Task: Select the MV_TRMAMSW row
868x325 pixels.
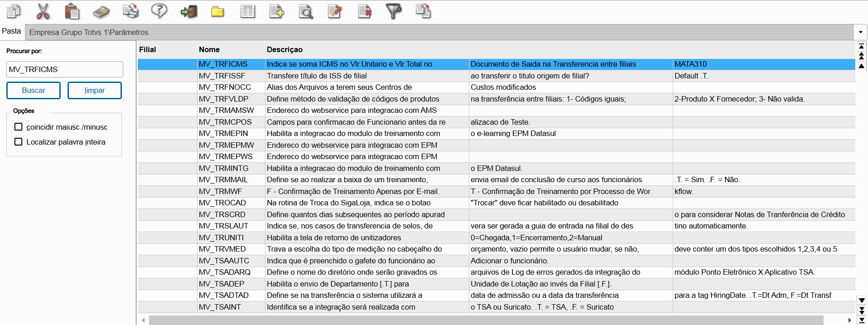Action: [497, 110]
